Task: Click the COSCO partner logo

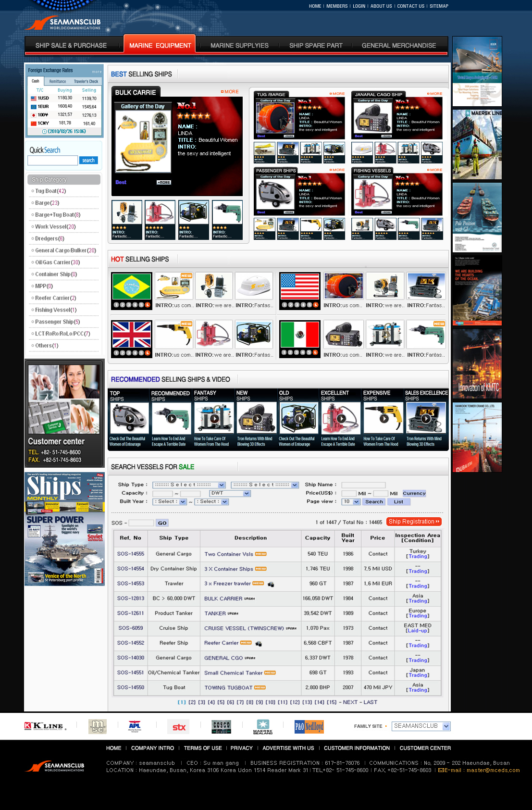Action: [x=221, y=726]
